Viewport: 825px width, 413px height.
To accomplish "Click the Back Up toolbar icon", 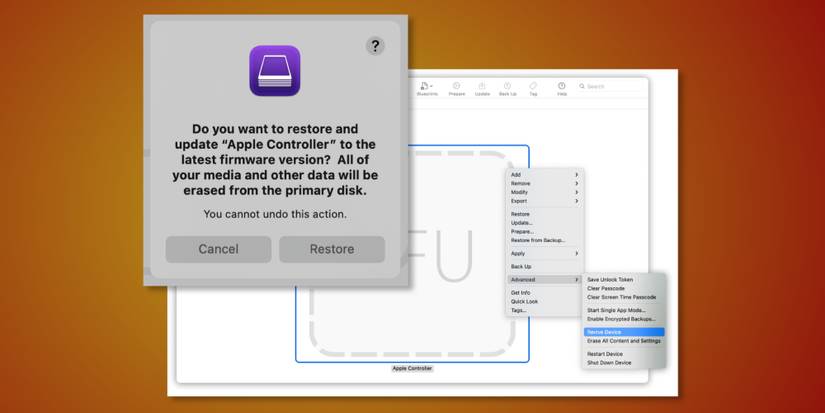I will coord(508,89).
